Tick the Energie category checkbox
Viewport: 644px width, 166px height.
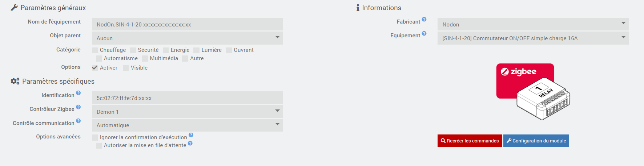[x=166, y=50]
